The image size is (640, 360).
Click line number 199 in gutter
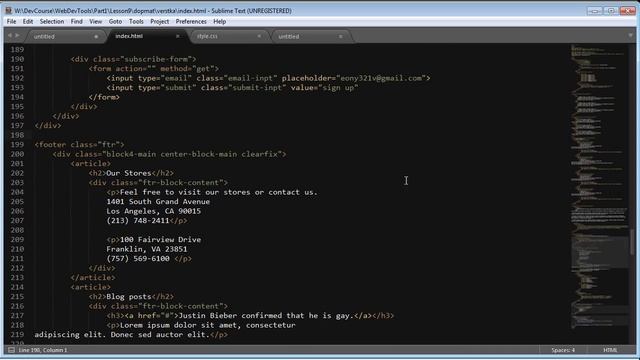[17, 144]
